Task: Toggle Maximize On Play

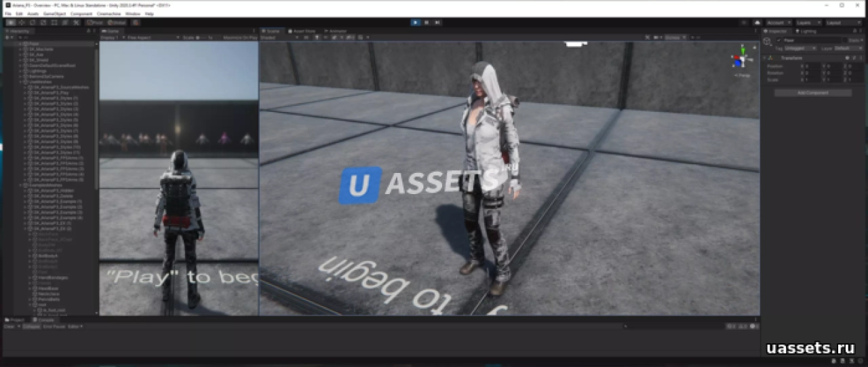Action: [239, 37]
